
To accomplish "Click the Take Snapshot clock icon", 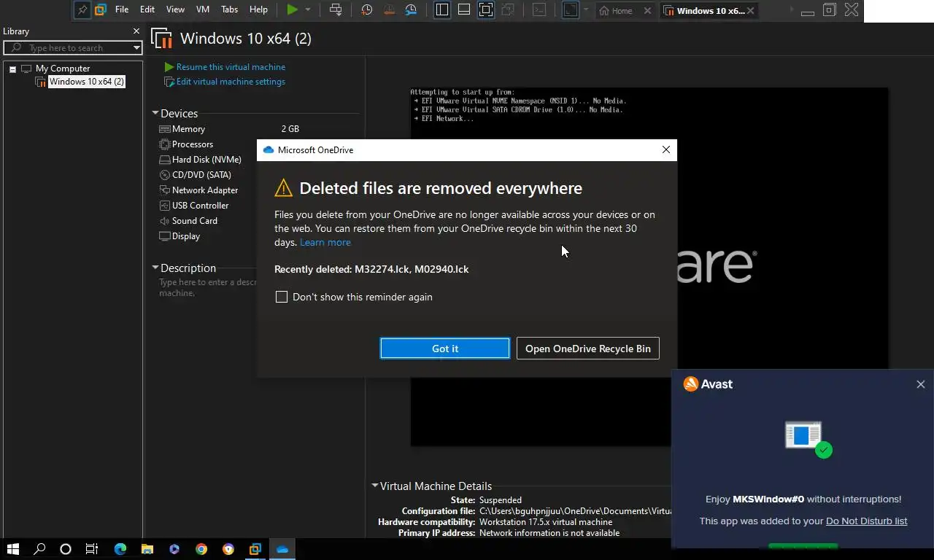I will point(367,10).
